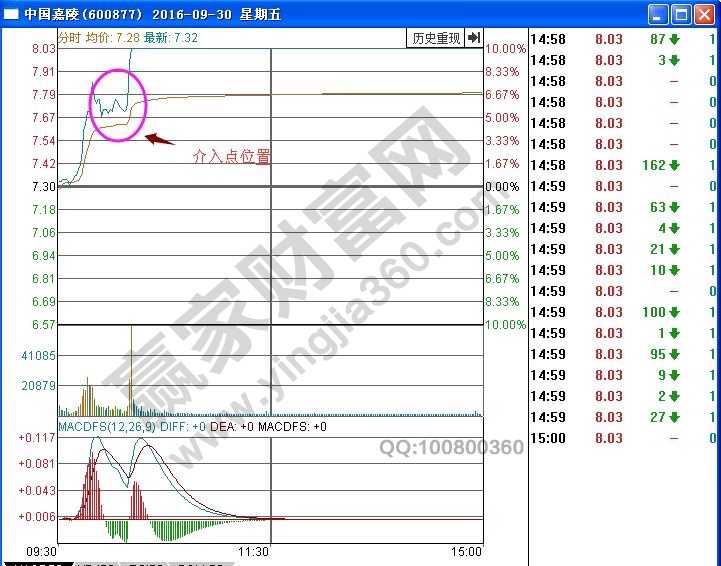Click the collapse-panel arrow beside 历史重现
The height and width of the screenshot is (566, 721).
pos(474,38)
